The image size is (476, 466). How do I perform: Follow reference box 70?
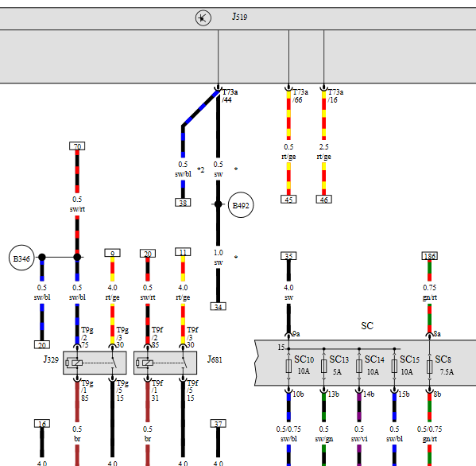(x=77, y=146)
